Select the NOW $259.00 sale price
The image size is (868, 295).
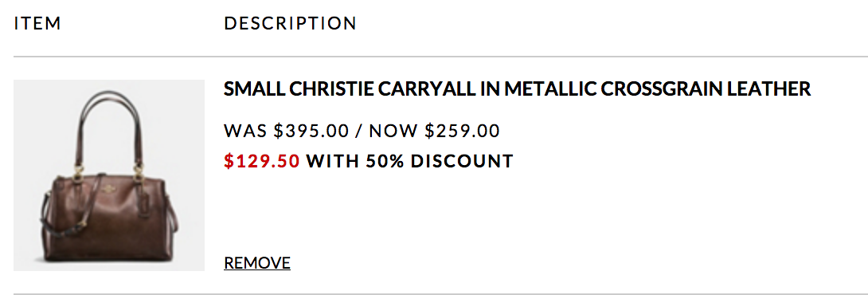click(435, 131)
